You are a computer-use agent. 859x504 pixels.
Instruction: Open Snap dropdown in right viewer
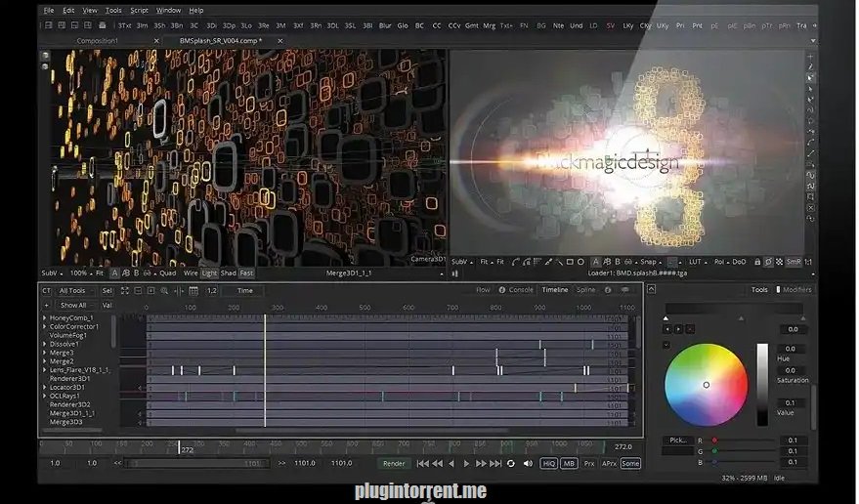[x=651, y=263]
